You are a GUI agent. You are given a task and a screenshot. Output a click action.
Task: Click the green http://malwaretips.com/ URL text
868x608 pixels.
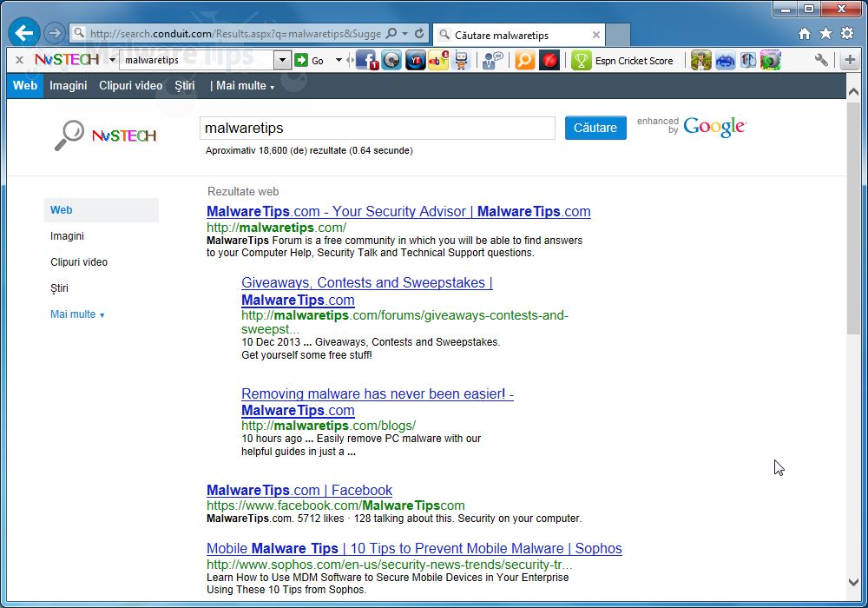(x=276, y=227)
